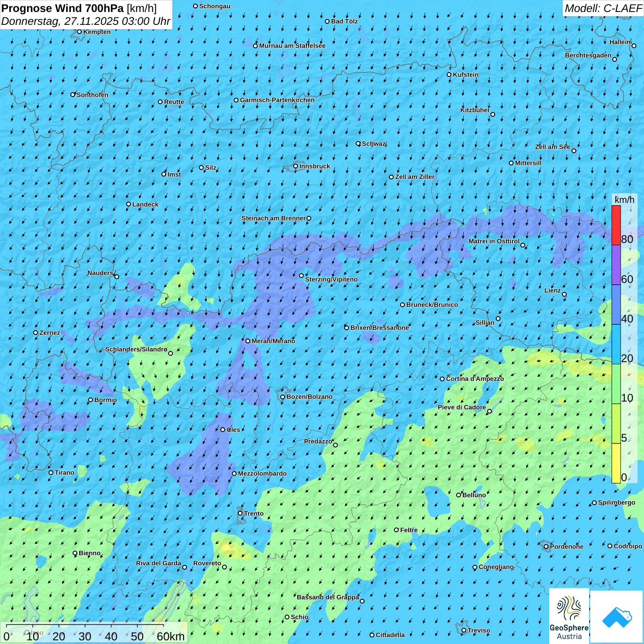644x644 pixels.
Task: Click the Spilimbergo label
Action: [x=616, y=502]
